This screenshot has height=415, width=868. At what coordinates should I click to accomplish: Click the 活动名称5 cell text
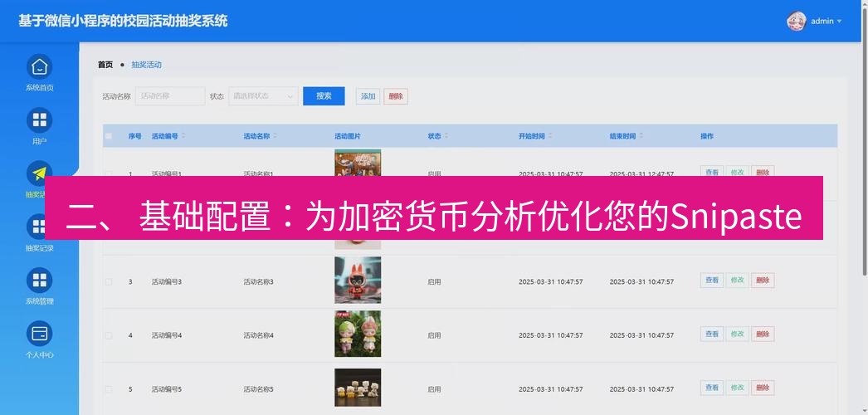(259, 389)
